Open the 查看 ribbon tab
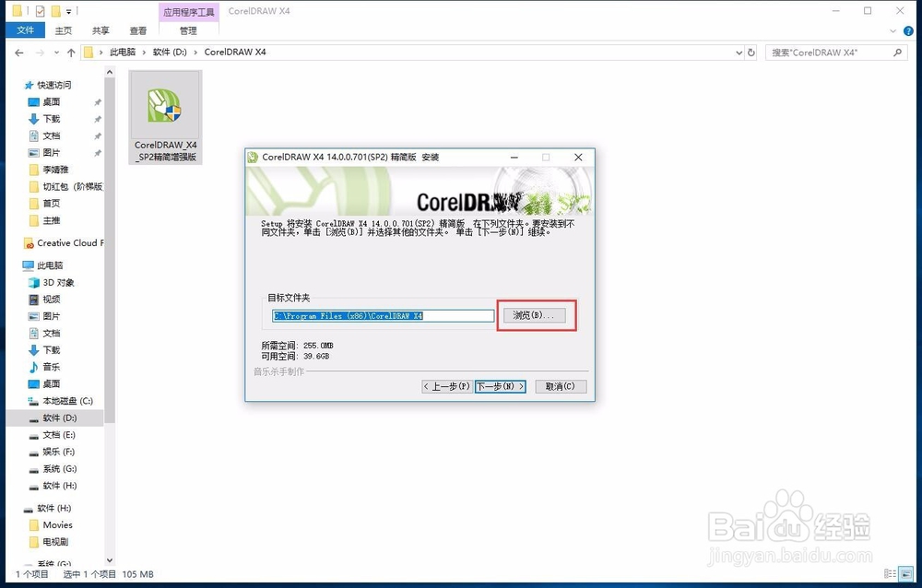Viewport: 922px width, 588px height. tap(138, 30)
